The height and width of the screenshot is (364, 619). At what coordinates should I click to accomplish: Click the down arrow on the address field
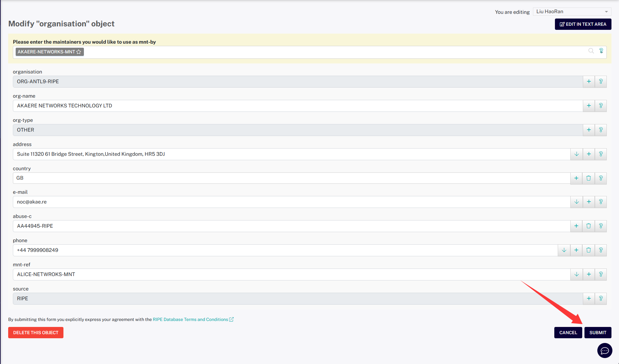577,154
